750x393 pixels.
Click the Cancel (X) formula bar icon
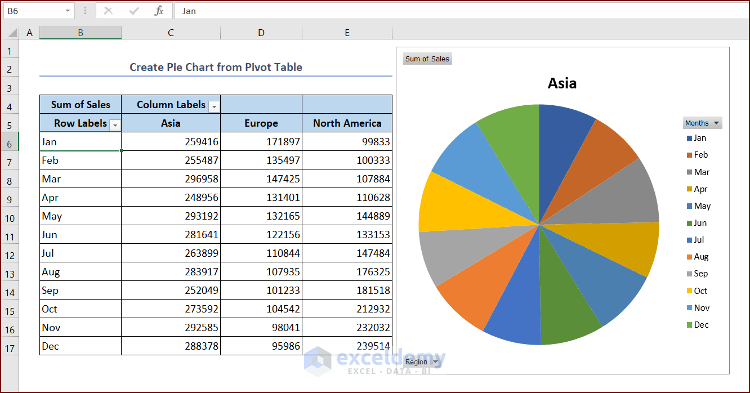[109, 11]
